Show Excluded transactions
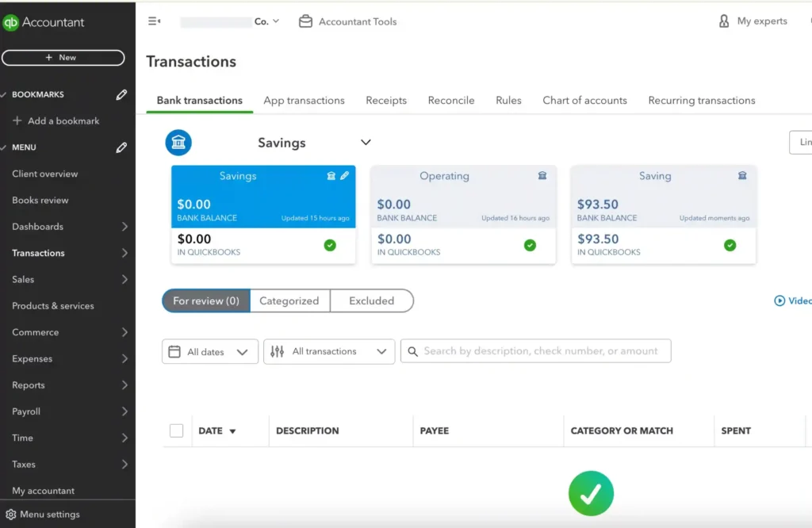The image size is (812, 528). (x=372, y=300)
